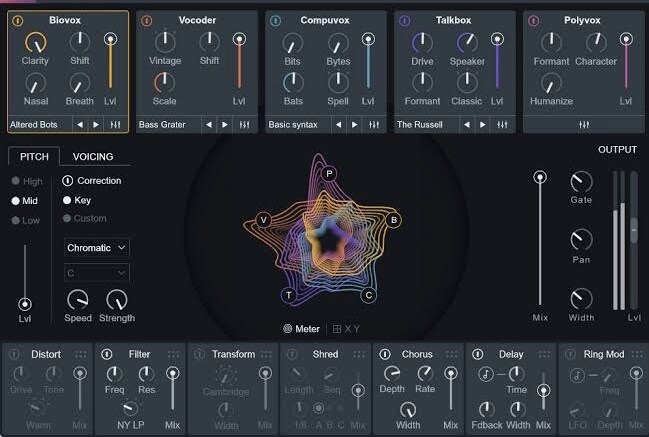
Task: Select next Vocoder preset arrow
Action: coord(225,125)
